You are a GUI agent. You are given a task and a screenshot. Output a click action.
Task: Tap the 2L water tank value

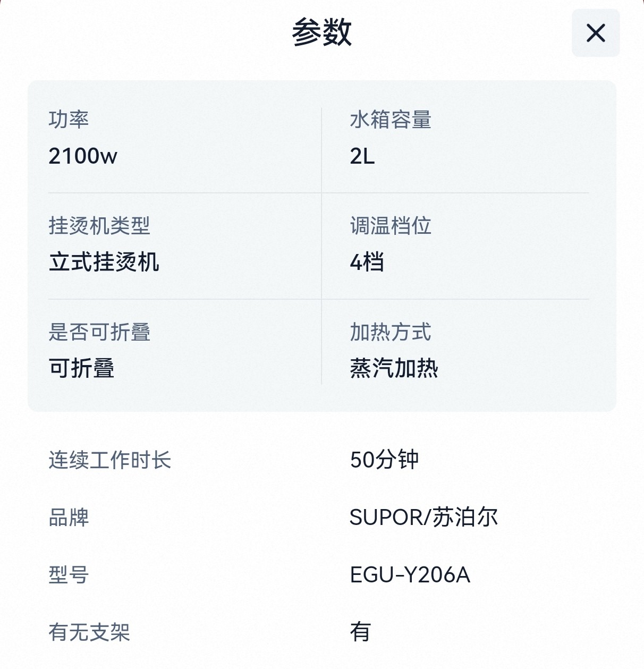362,156
